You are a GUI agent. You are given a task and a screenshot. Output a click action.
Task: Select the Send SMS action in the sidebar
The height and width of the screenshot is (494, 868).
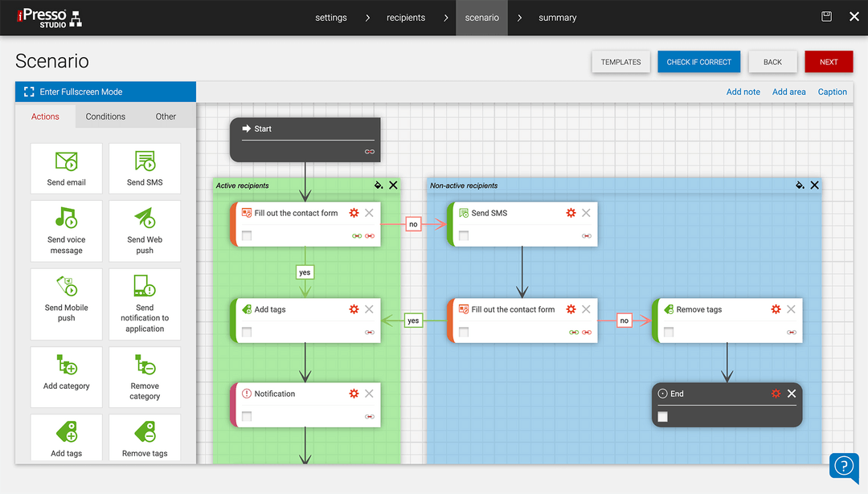pos(144,168)
